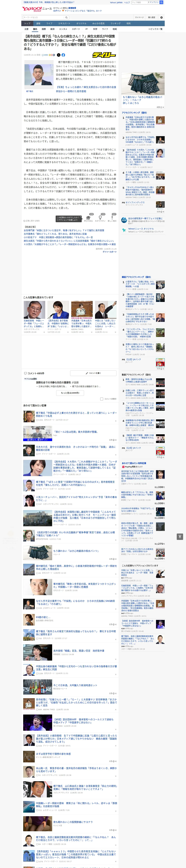Viewport: 186px width, 868px height.
Task: Open related article 小川彩佳アナ 中国と深刻衝突
Action: (58, 237)
